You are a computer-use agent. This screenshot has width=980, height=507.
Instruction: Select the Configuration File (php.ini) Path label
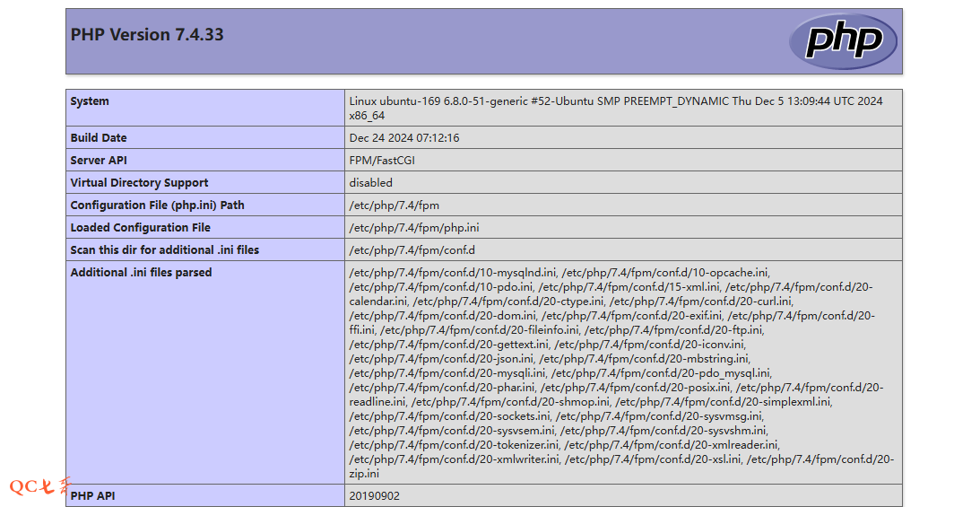pyautogui.click(x=157, y=205)
